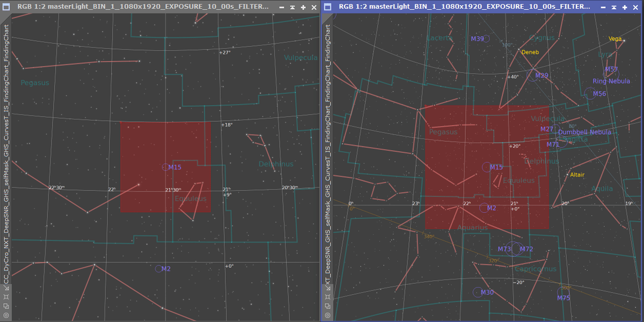644x322 pixels.
Task: Click the Aquila constellation label
Action: (x=602, y=188)
